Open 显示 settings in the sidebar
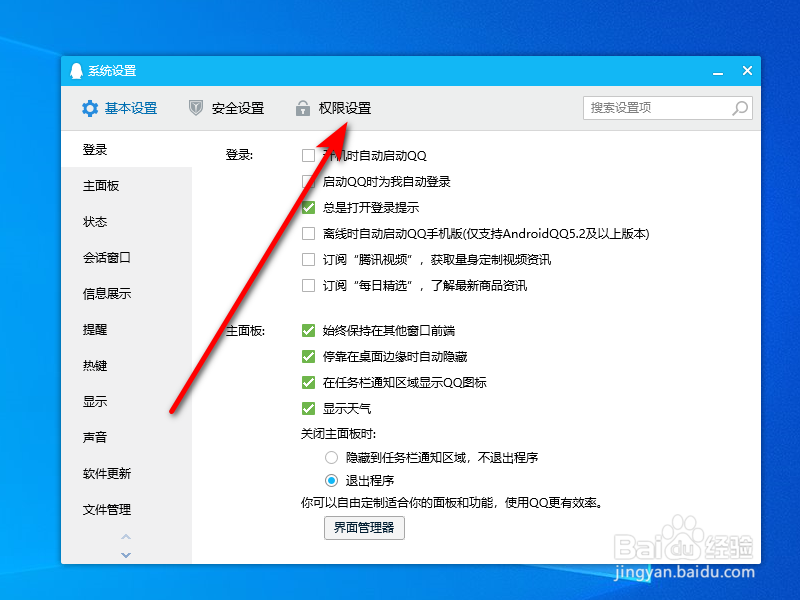Screen dimensions: 800x600 [127, 402]
